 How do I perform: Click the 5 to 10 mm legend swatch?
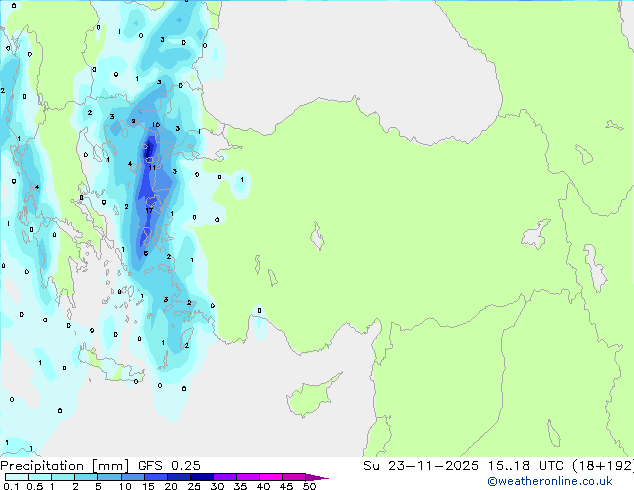click(x=109, y=477)
